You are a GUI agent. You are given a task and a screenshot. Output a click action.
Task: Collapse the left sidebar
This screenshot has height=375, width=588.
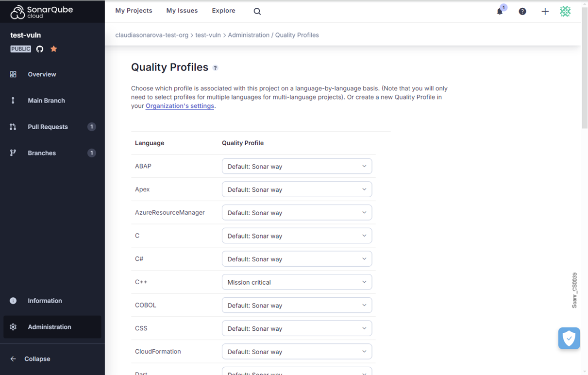(x=37, y=359)
